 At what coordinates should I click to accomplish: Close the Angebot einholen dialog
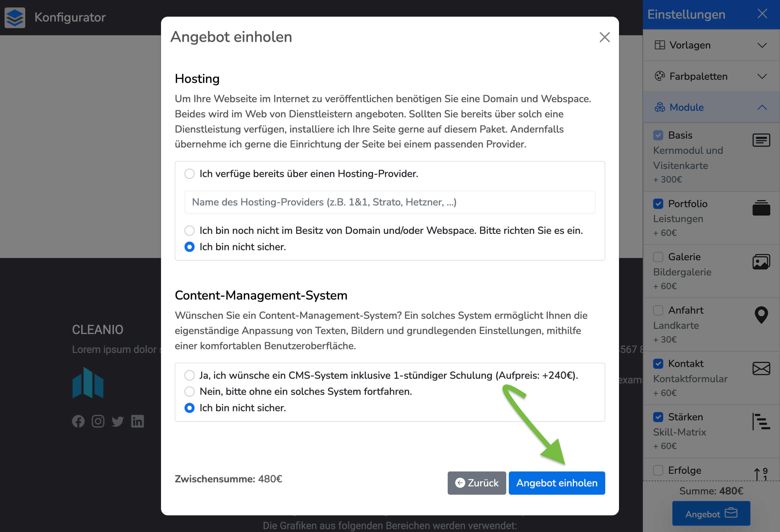coord(604,37)
